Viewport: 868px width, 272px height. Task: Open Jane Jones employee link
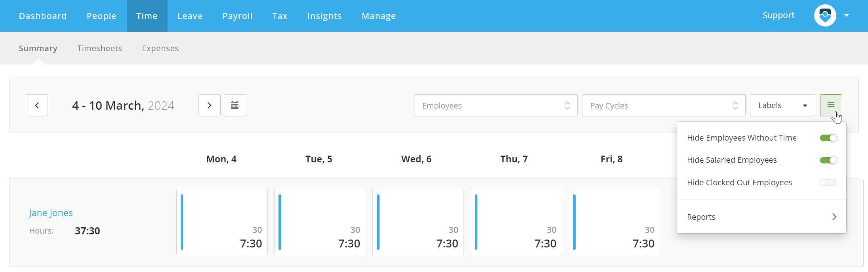coord(51,213)
